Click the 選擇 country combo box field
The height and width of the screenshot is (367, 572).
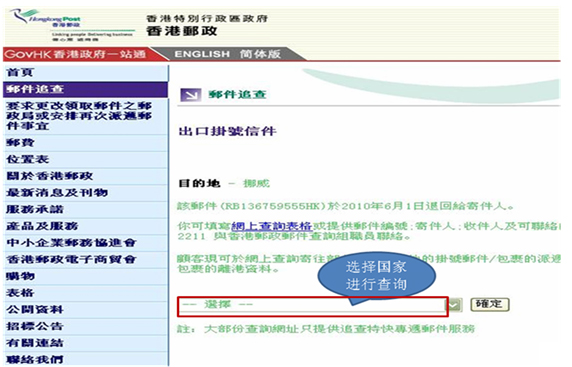pyautogui.click(x=312, y=305)
